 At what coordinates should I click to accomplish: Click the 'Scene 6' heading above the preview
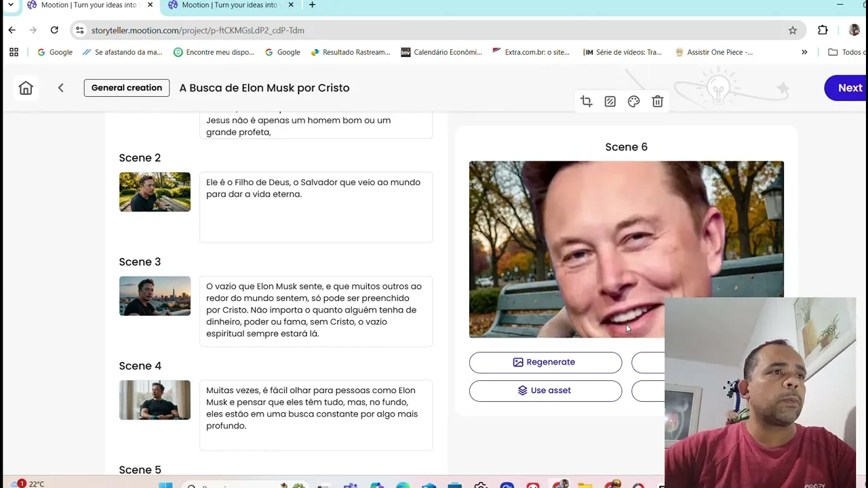pyautogui.click(x=627, y=147)
